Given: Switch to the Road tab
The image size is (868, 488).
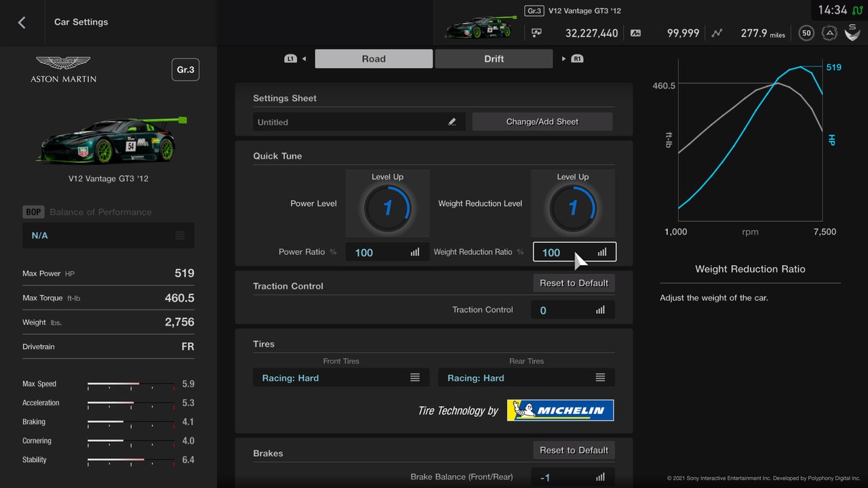Looking at the screenshot, I should pos(374,59).
